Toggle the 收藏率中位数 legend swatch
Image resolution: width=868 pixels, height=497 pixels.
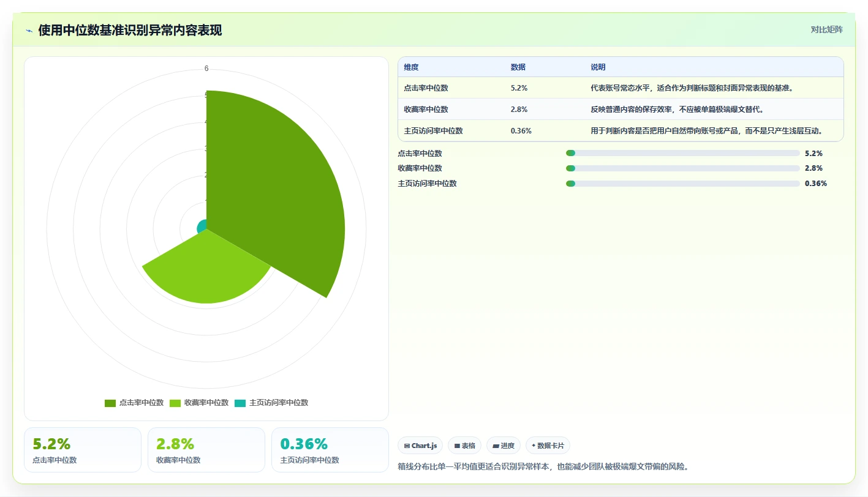175,403
